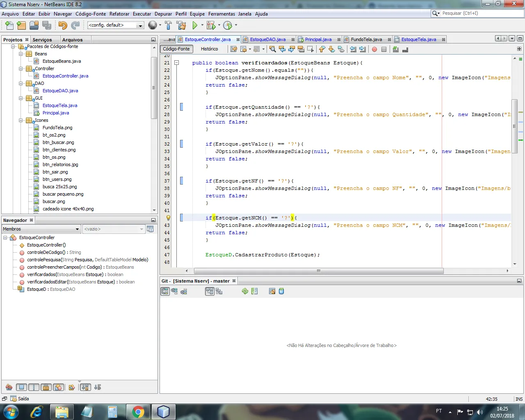Run the project with the green play icon

195,25
